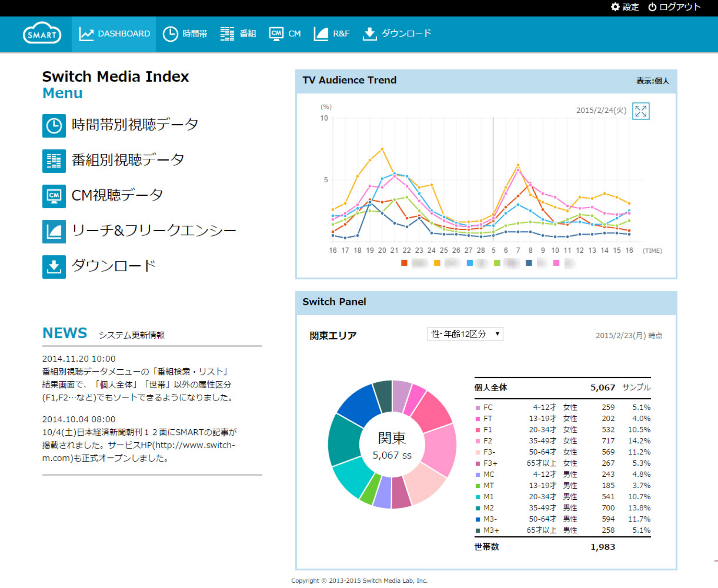Open the ダウンロード nav tab
This screenshot has height=588, width=718.
click(397, 34)
